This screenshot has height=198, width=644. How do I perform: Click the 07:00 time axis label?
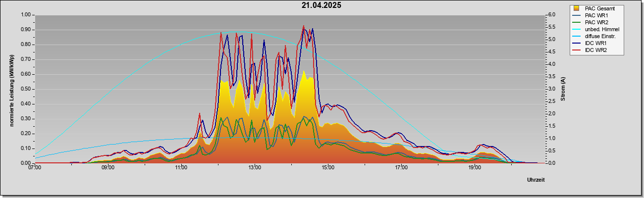(x=35, y=168)
